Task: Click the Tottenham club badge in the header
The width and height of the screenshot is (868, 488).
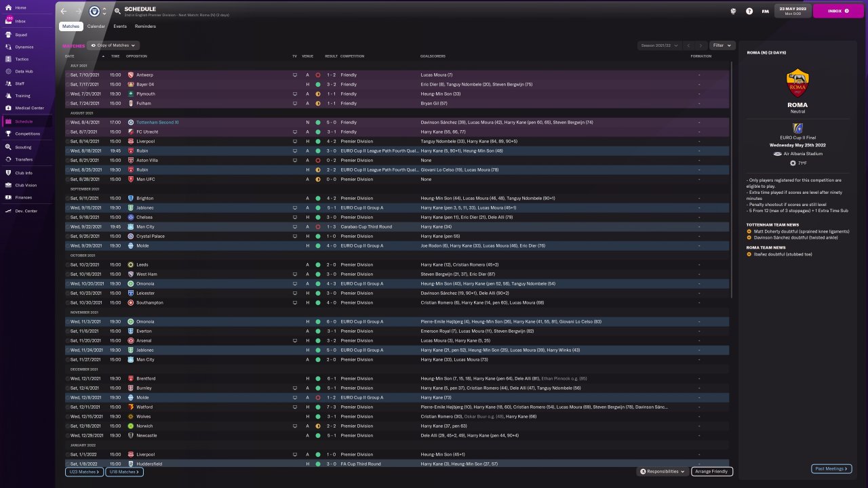Action: 94,11
